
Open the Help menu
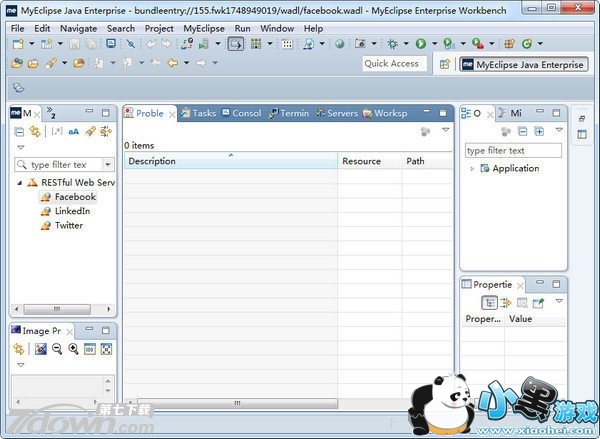[313, 29]
